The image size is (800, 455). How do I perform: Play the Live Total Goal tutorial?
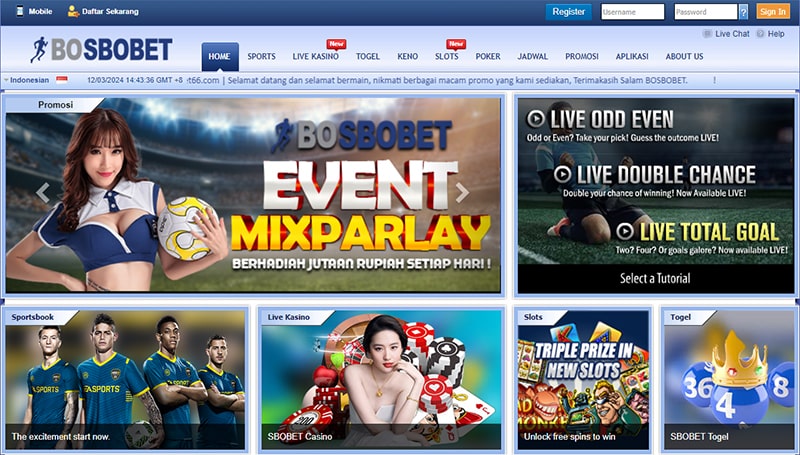tap(627, 232)
